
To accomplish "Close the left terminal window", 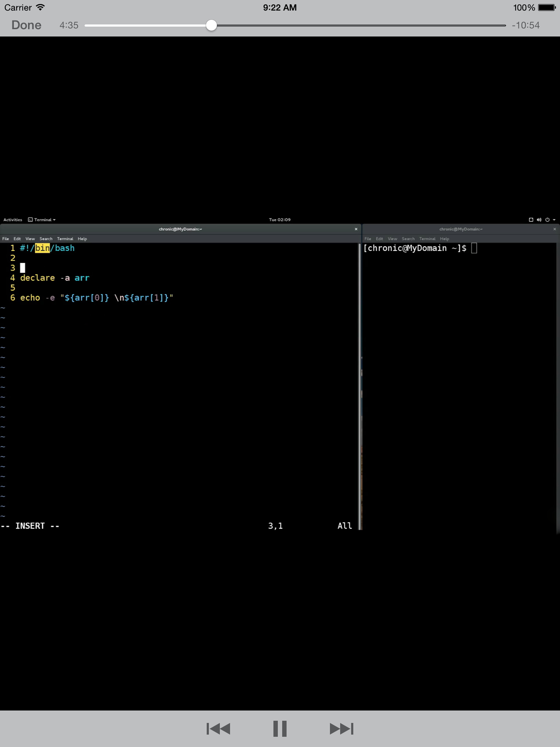I will (x=356, y=229).
